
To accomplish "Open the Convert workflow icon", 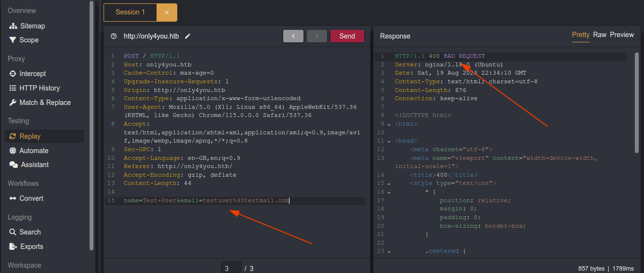I will [x=13, y=198].
